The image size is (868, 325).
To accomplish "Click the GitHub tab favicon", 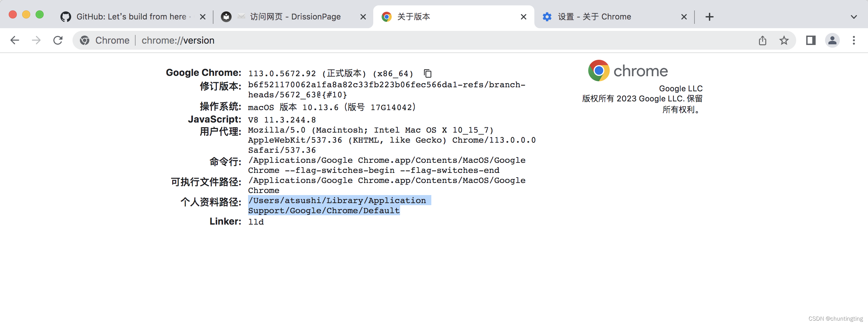I will click(66, 17).
